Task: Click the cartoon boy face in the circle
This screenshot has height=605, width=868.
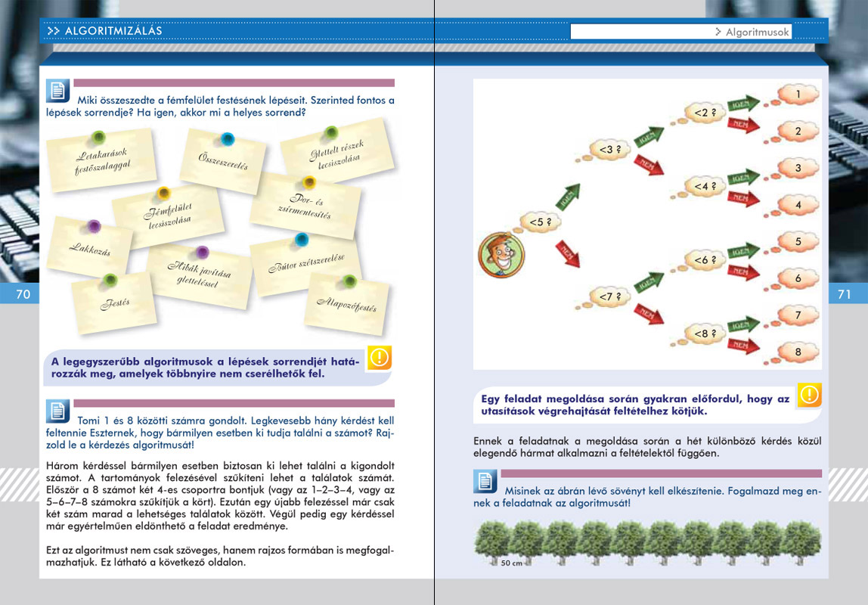Action: pos(501,253)
